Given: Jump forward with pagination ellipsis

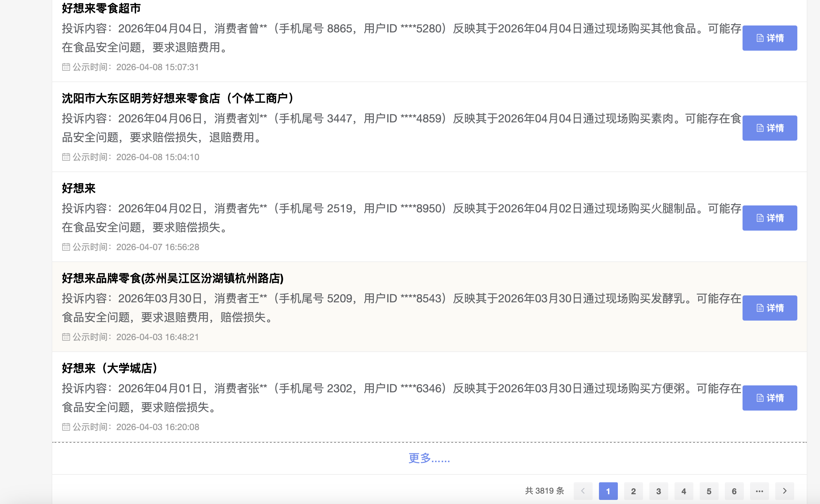Looking at the screenshot, I should pyautogui.click(x=759, y=491).
